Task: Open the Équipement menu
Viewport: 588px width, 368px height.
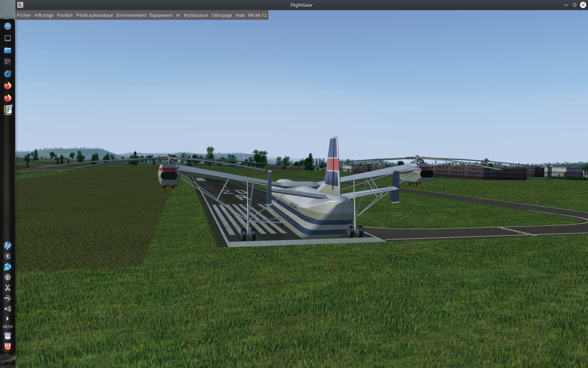Action: (161, 15)
